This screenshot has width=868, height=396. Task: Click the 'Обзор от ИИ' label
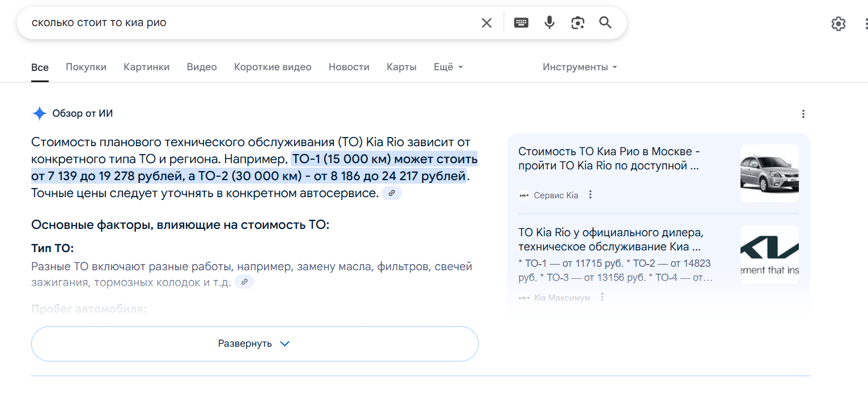tap(83, 113)
